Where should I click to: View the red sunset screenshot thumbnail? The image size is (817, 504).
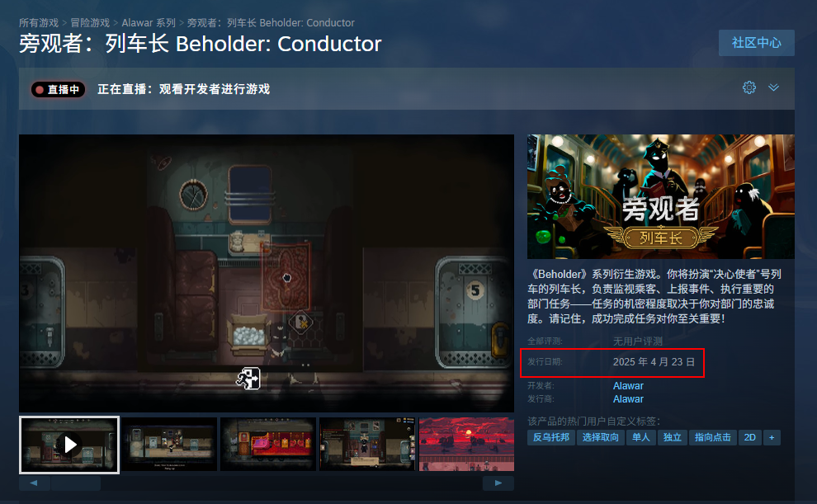pos(466,444)
